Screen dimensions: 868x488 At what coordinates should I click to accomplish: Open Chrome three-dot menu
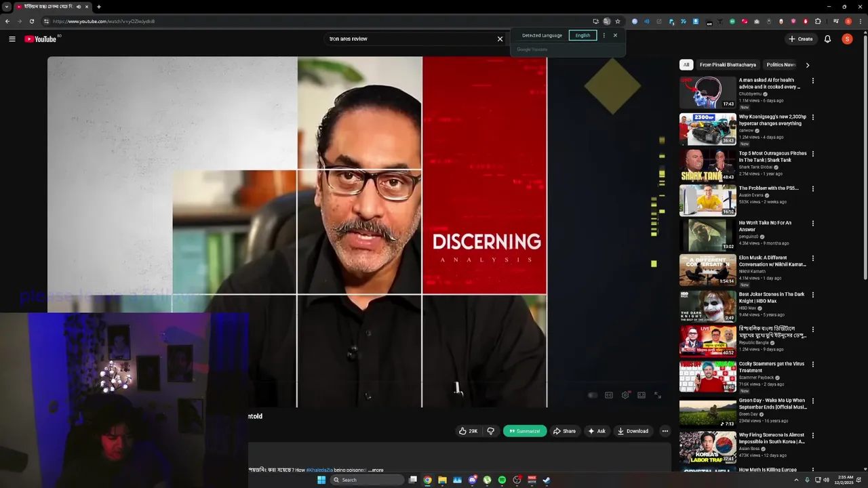[x=861, y=21]
